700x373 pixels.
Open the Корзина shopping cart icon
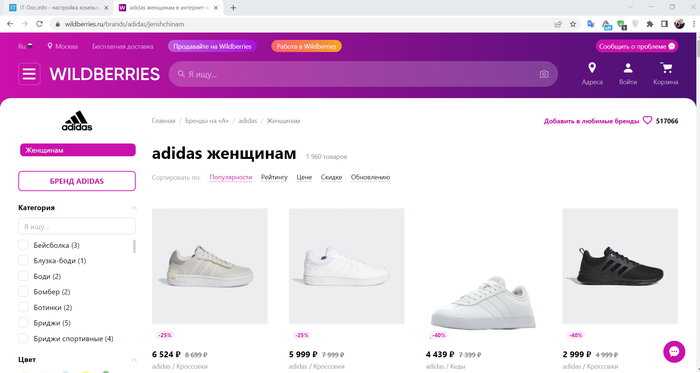point(666,68)
